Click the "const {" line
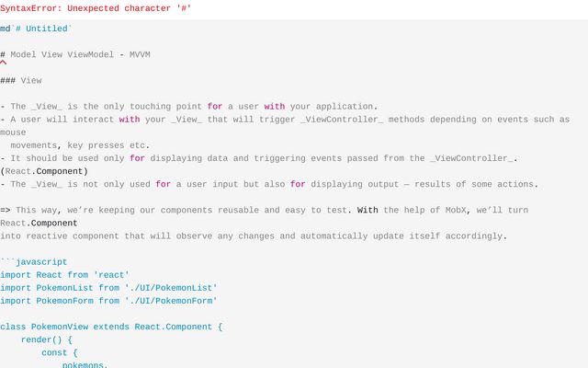The height and width of the screenshot is (368, 588). pos(60,352)
